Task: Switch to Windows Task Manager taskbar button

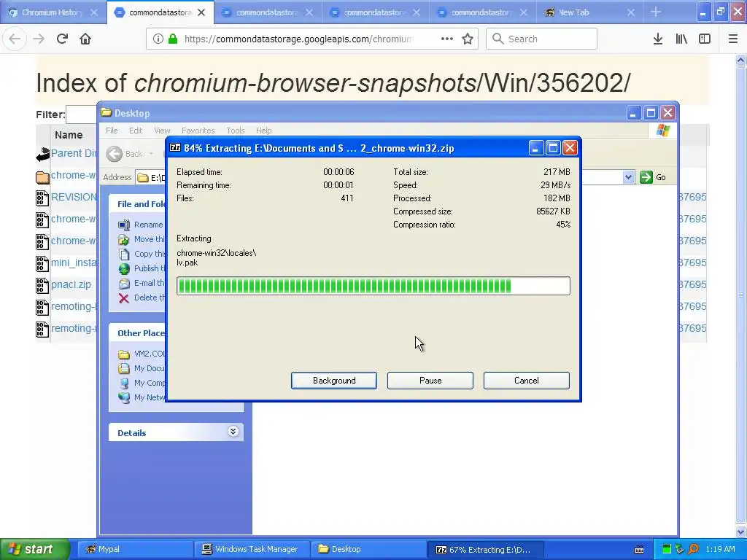Action: 252,549
